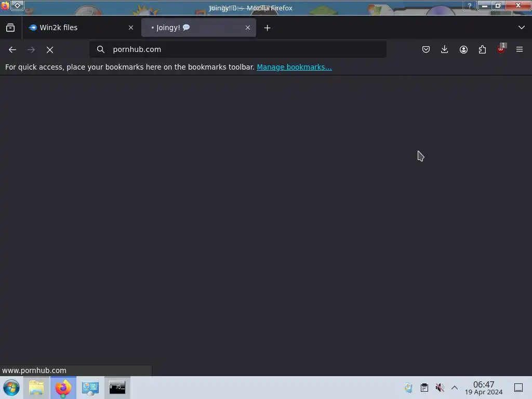This screenshot has height=399, width=532.
Task: Open a new tab with plus button
Action: [268, 28]
